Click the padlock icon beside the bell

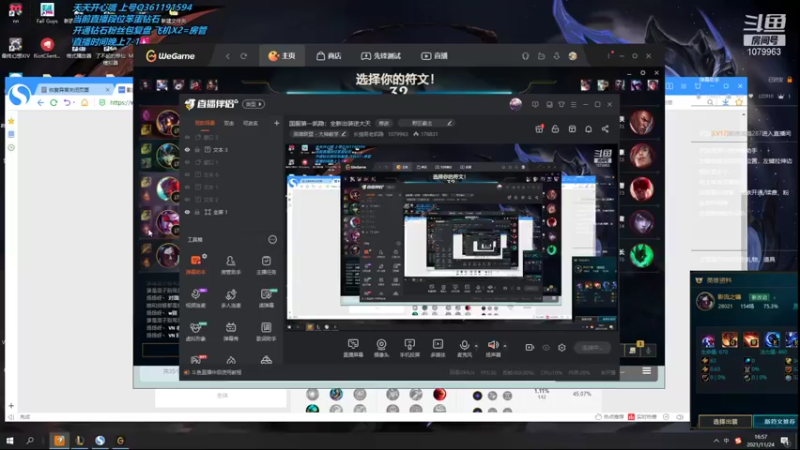[x=555, y=129]
